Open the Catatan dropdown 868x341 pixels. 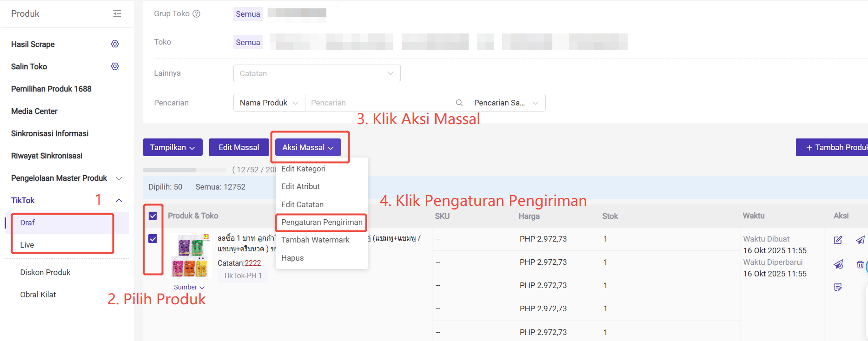[317, 73]
